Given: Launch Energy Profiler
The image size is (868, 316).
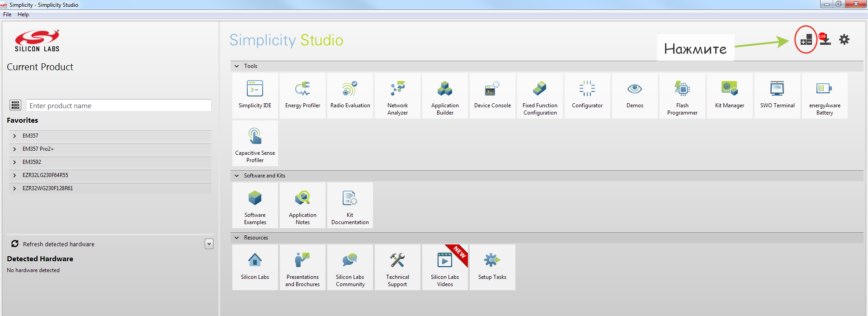Looking at the screenshot, I should 302,96.
